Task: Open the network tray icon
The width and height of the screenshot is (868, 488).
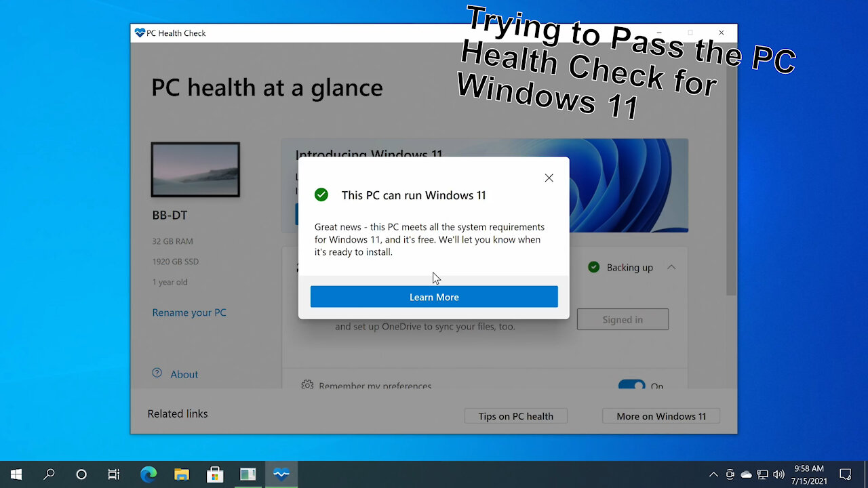Action: [762, 474]
